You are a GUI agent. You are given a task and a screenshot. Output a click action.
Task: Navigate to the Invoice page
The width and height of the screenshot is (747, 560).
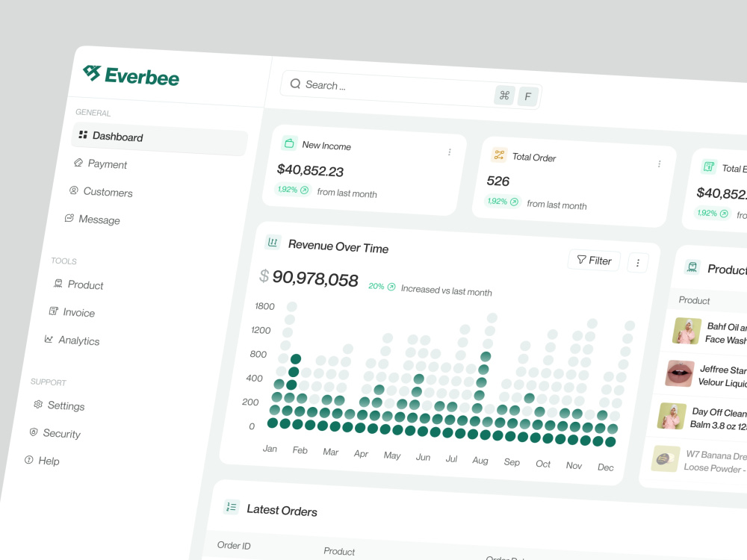pyautogui.click(x=72, y=312)
